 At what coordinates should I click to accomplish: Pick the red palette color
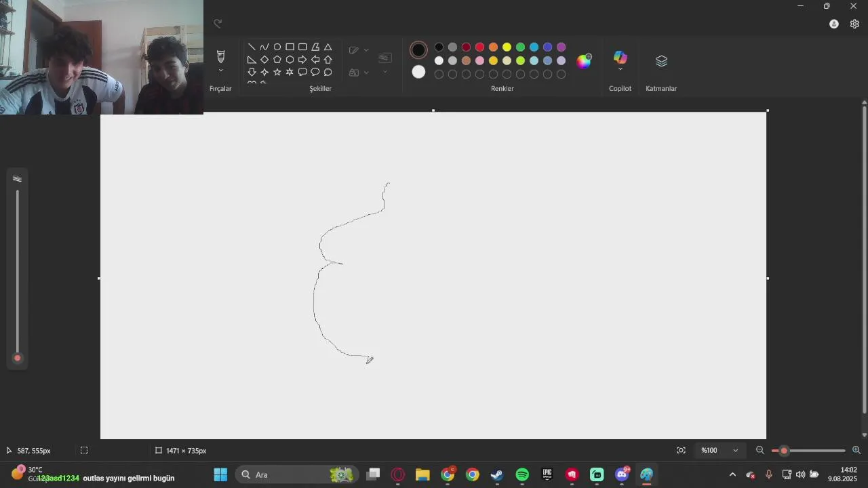point(480,47)
